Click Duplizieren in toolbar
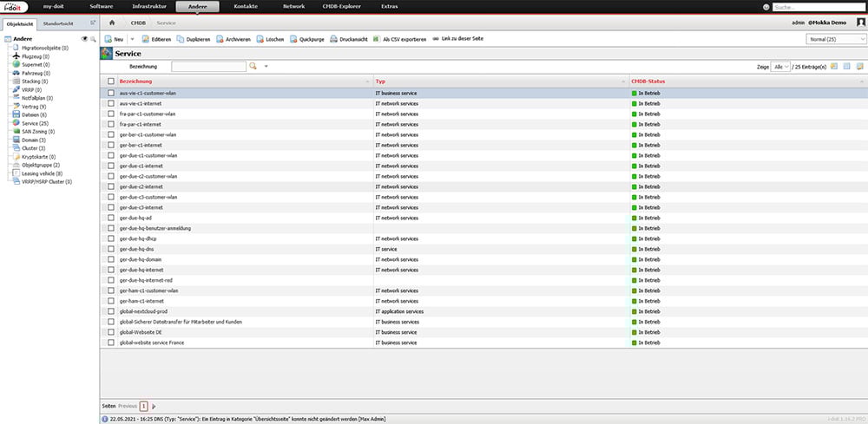The height and width of the screenshot is (424, 868). (194, 39)
